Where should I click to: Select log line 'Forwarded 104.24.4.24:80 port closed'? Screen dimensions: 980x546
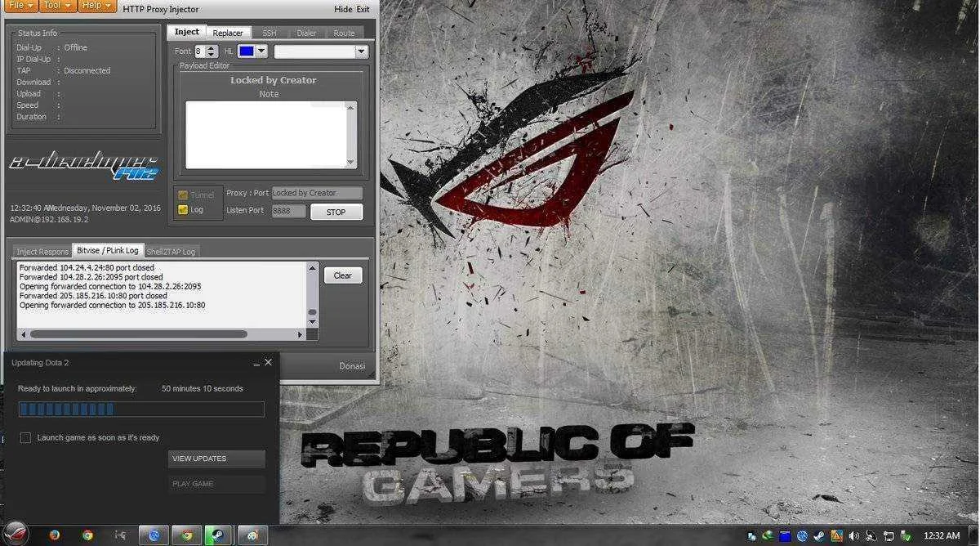click(87, 267)
